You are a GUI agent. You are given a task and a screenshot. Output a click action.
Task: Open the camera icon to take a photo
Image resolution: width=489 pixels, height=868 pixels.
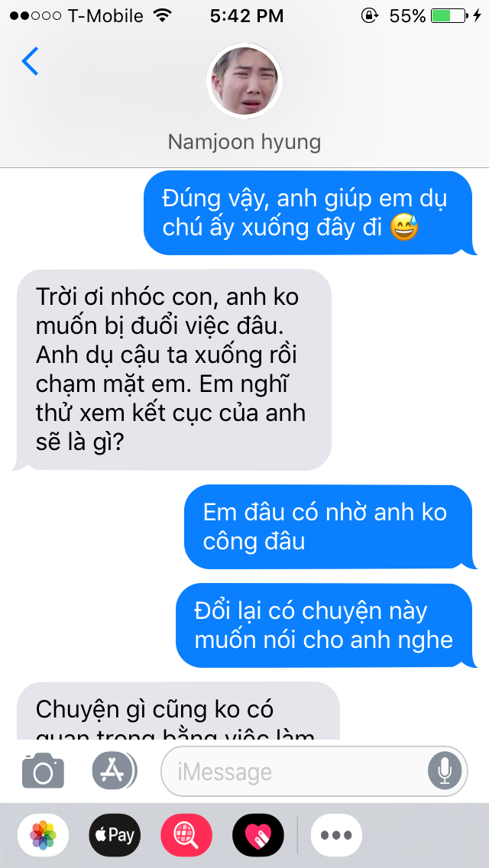(43, 769)
